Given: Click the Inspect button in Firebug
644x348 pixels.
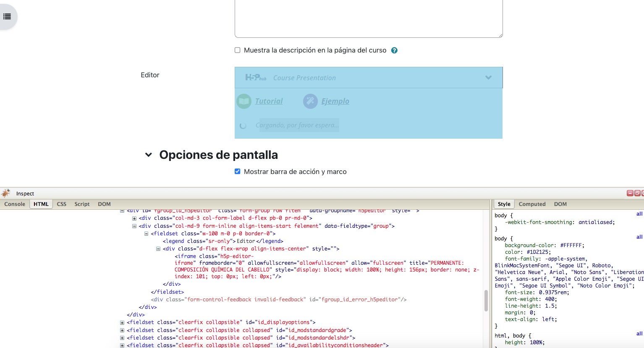Looking at the screenshot, I should 25,194.
